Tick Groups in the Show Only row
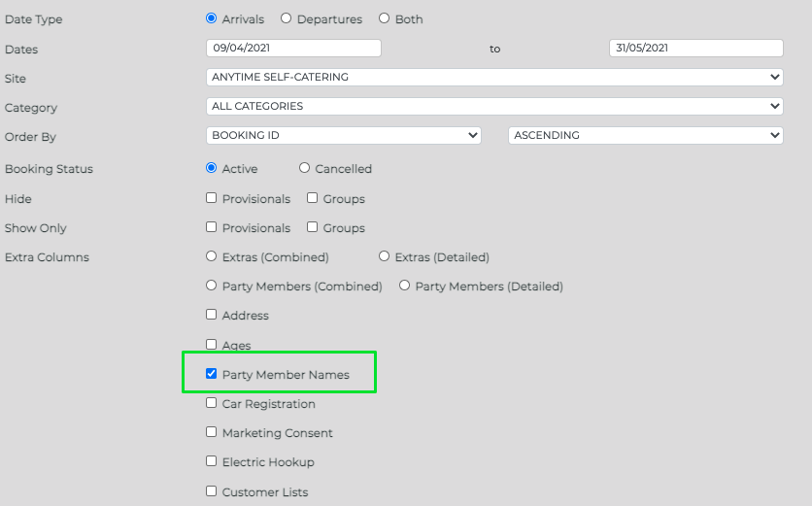 click(x=312, y=227)
